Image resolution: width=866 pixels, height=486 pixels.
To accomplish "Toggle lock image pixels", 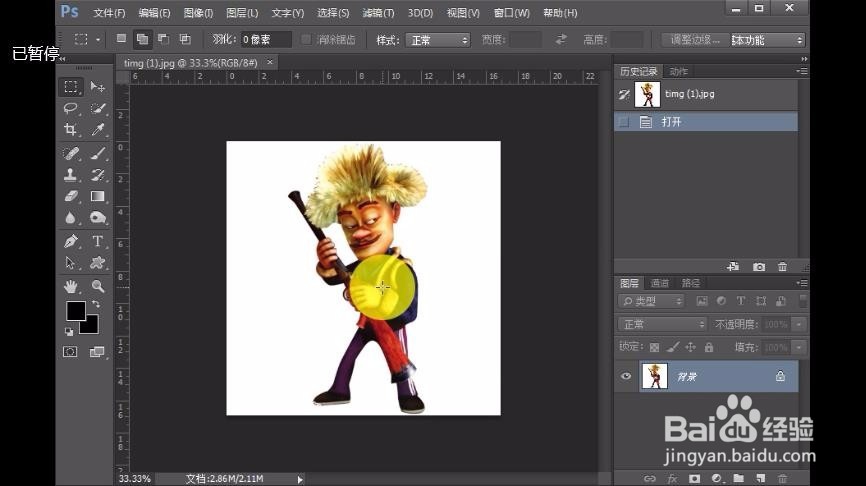I will [x=673, y=347].
